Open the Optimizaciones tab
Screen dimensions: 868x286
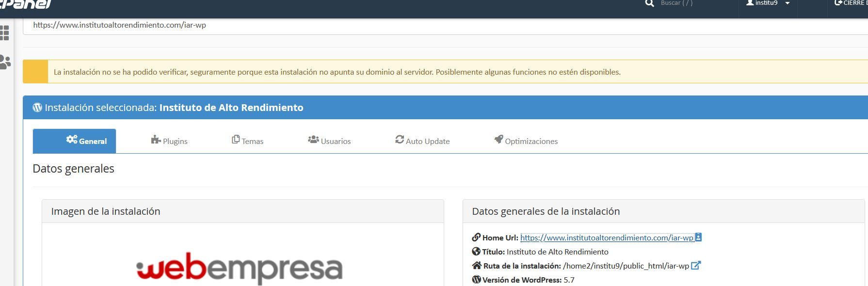(x=526, y=141)
